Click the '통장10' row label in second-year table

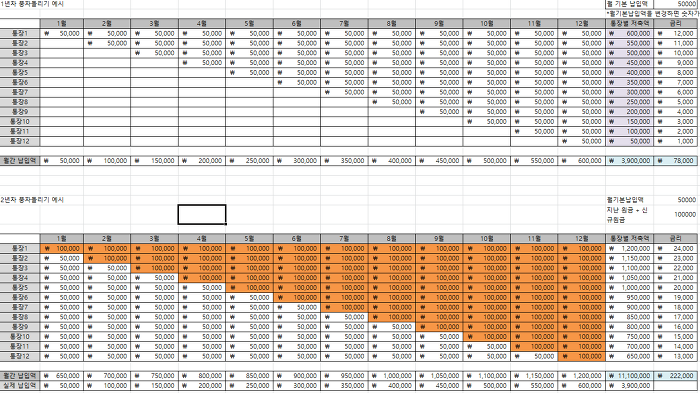(20, 337)
